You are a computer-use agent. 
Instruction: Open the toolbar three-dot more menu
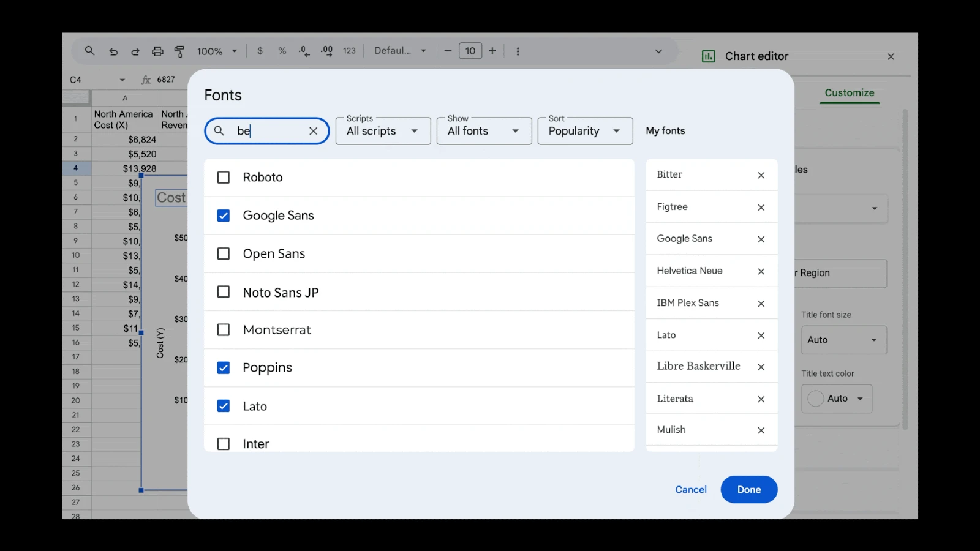518,51
